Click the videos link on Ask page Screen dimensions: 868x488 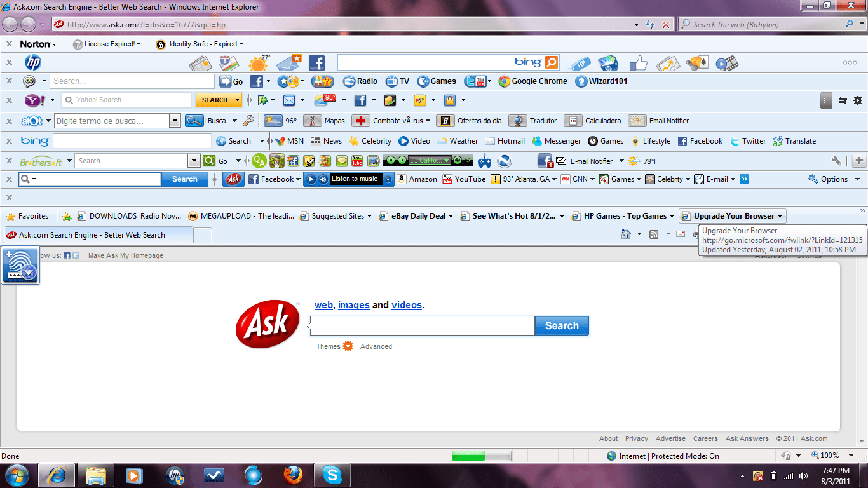tap(407, 305)
